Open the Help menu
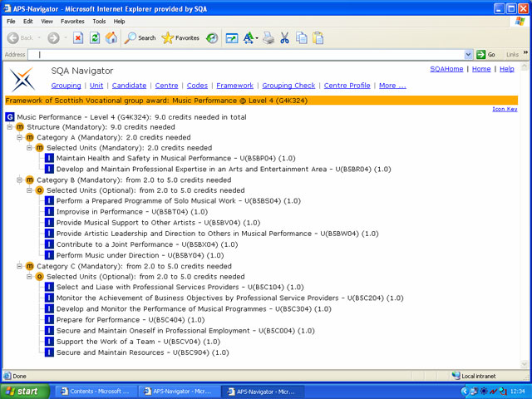The height and width of the screenshot is (399, 532). pyautogui.click(x=119, y=22)
